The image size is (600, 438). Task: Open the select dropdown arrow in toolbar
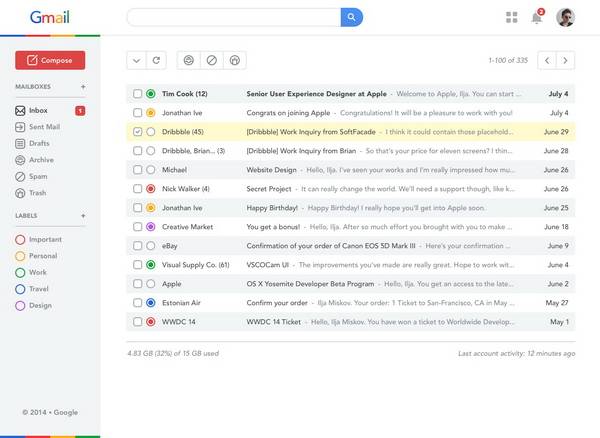(137, 60)
